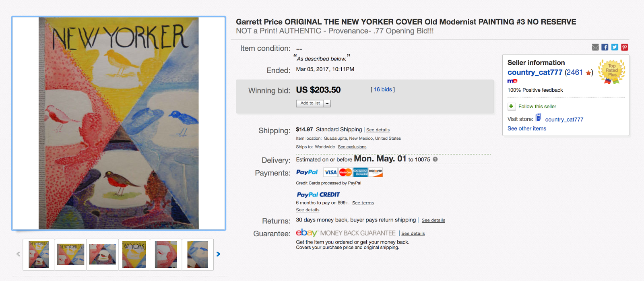Open the 16 bids history link
The width and height of the screenshot is (644, 281).
point(383,89)
